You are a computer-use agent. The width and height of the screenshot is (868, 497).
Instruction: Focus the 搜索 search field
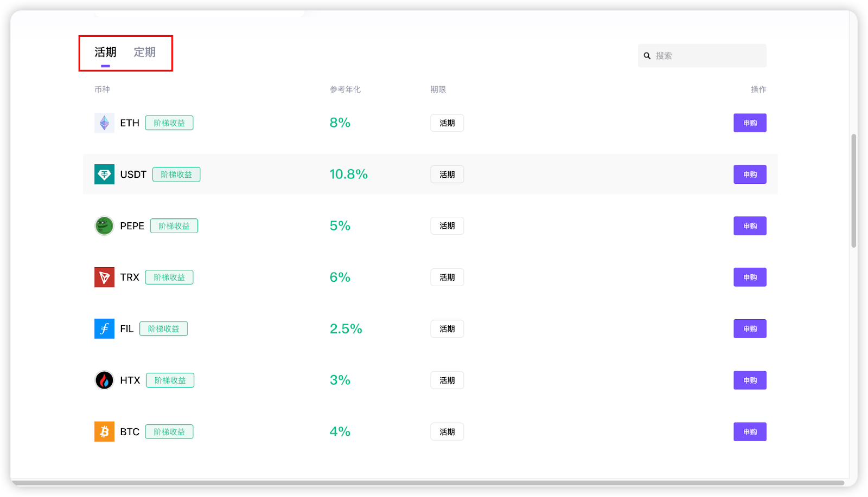(x=702, y=56)
